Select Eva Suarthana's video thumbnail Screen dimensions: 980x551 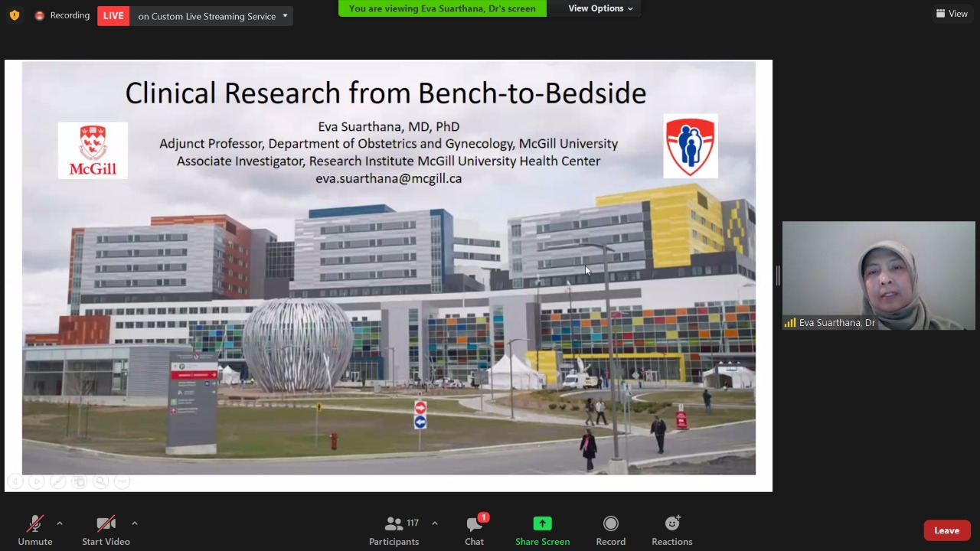pyautogui.click(x=878, y=275)
